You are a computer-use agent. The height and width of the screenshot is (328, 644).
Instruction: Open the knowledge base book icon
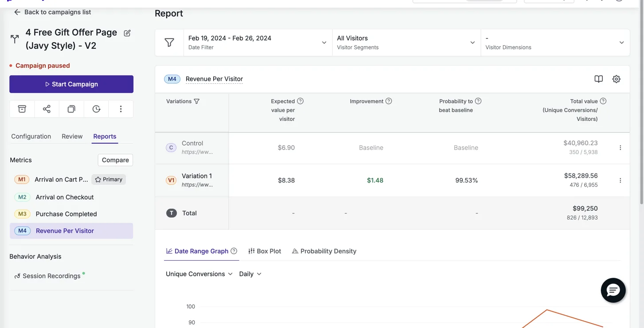point(598,79)
